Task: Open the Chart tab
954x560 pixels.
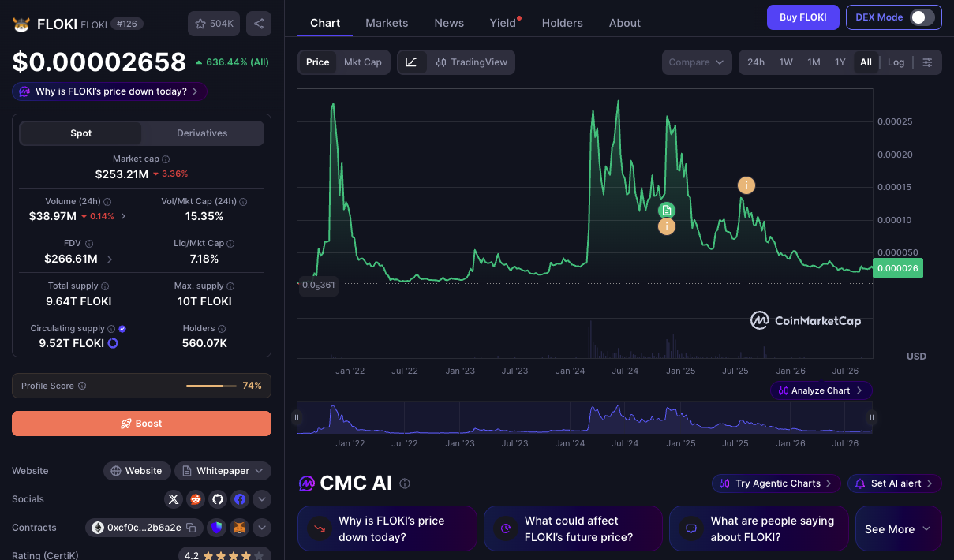Action: coord(325,23)
